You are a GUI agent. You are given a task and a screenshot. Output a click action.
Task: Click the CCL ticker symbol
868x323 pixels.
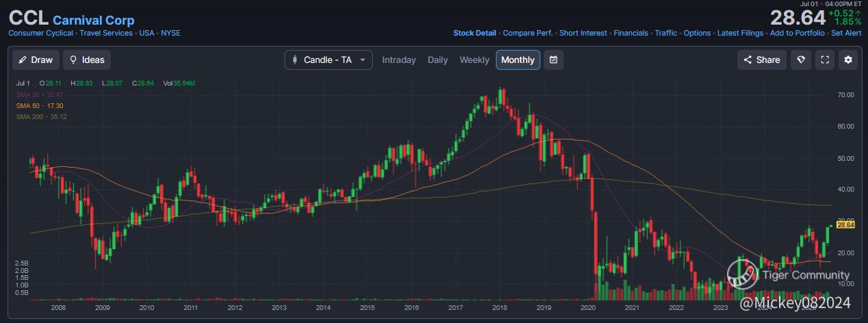click(x=29, y=18)
